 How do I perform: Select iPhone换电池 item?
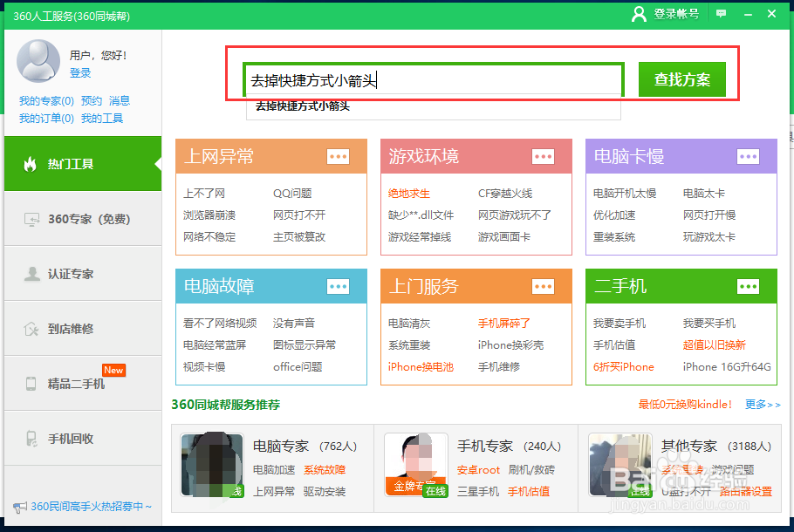(421, 367)
